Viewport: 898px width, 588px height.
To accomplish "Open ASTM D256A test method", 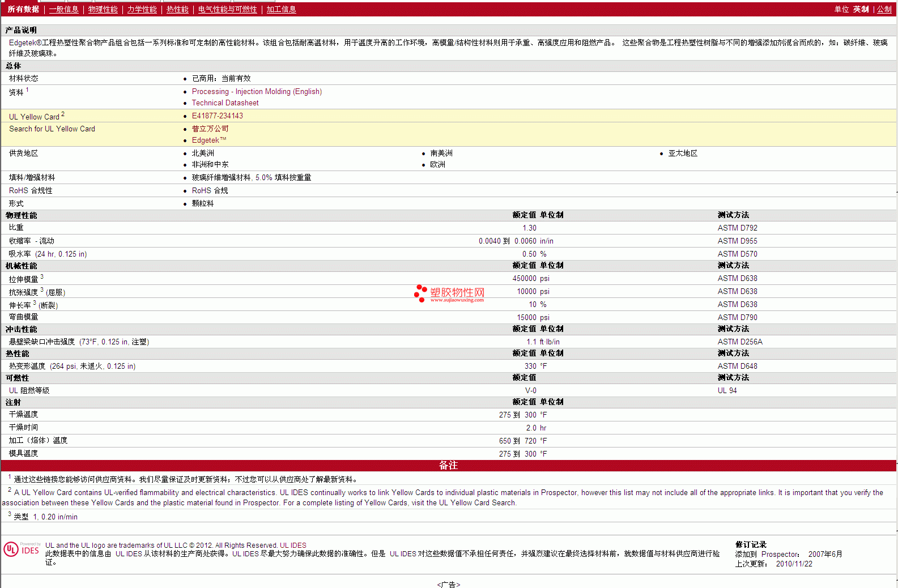I will [740, 342].
